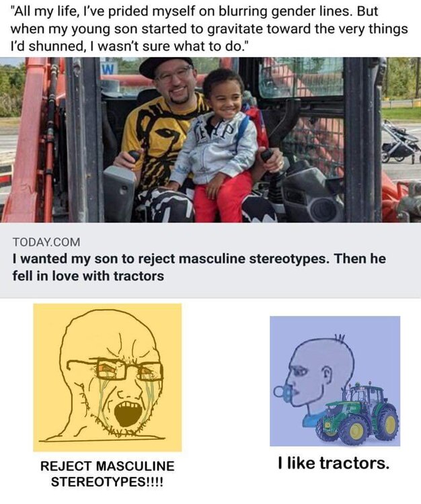Click the father and son preview photo
Image resolution: width=421 pixels, height=504 pixels.
210,140
